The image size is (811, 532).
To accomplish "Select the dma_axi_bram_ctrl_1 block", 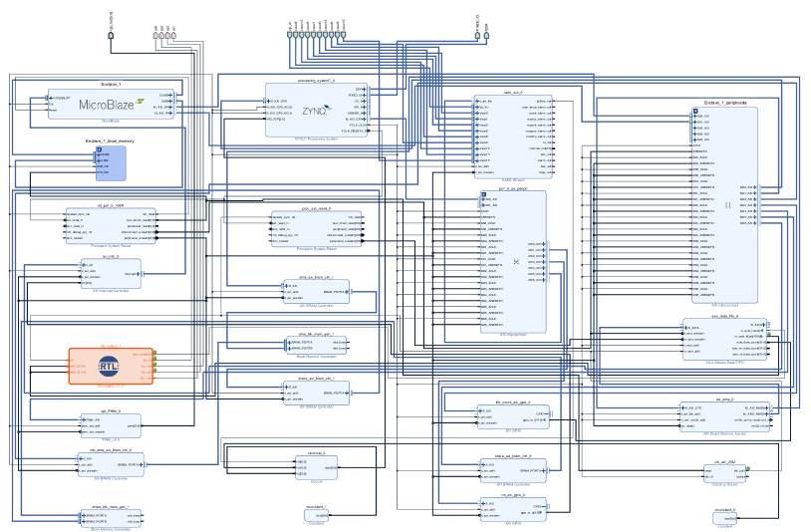I will 317,292.
